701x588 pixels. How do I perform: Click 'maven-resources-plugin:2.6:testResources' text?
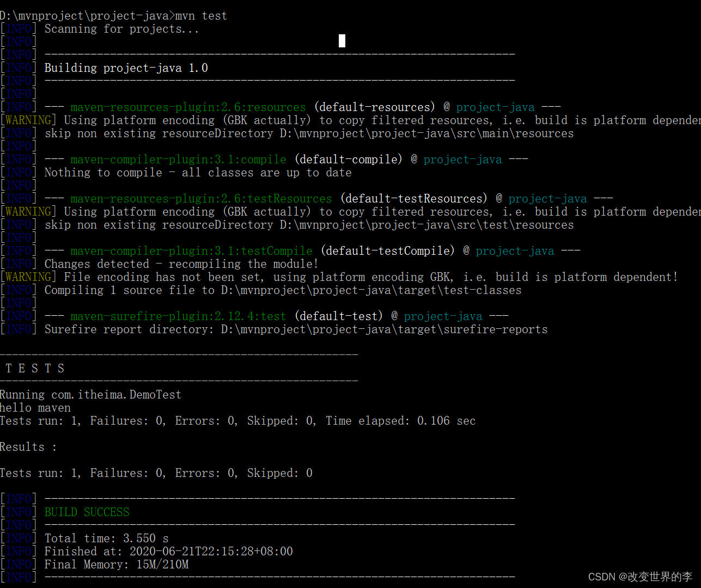click(202, 199)
